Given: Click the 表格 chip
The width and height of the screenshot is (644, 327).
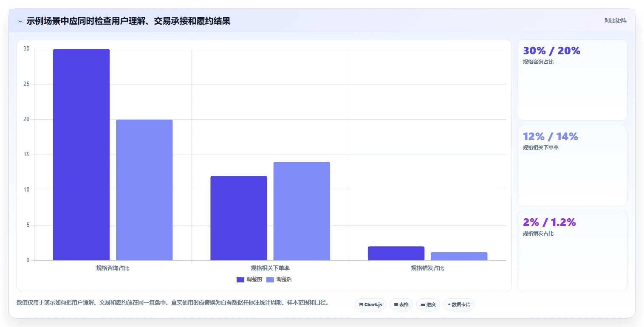Looking at the screenshot, I should pos(401,304).
